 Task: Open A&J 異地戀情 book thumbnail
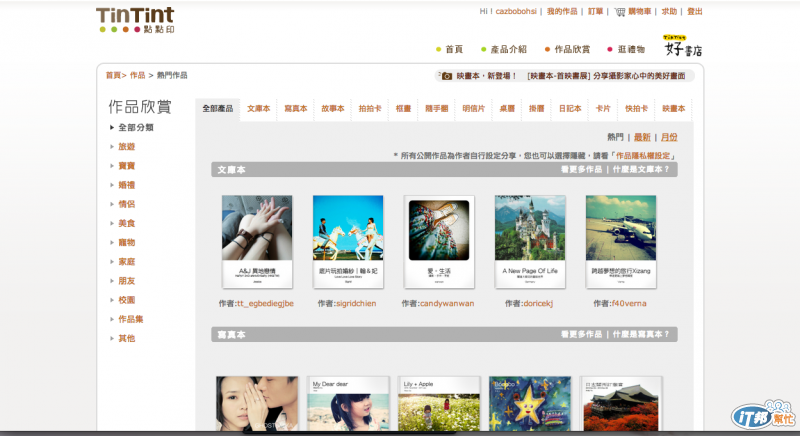(257, 242)
